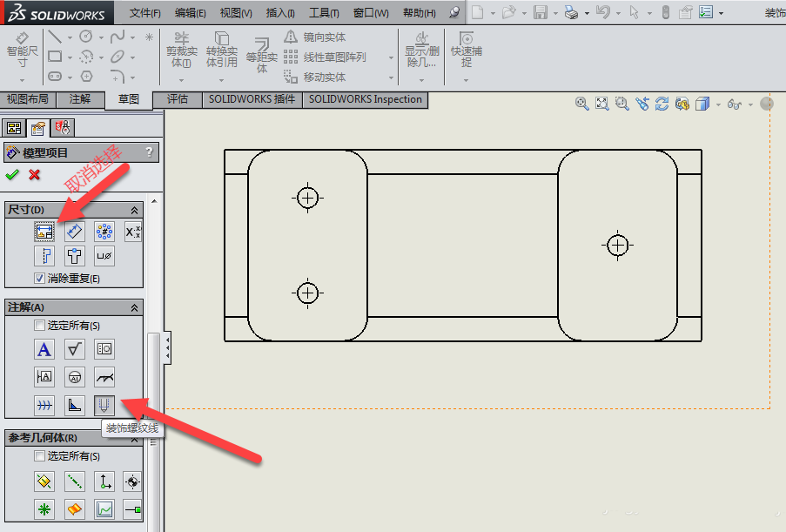Select the Ellipse sketch tool
Screen dimensions: 786x532
pos(118,57)
